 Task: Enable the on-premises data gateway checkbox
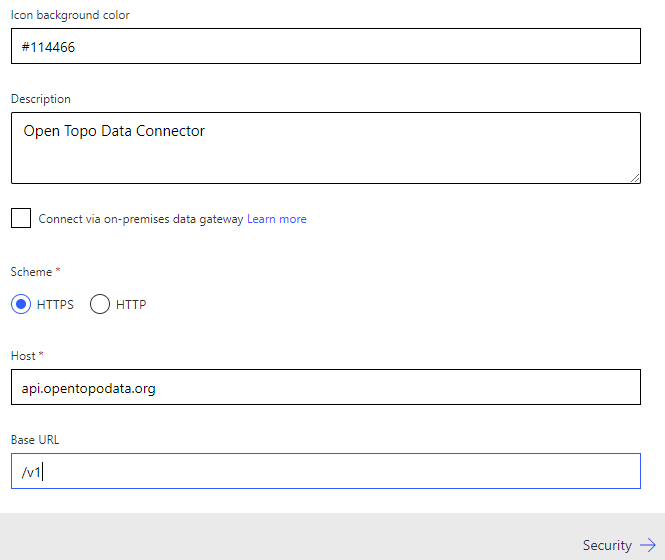click(21, 218)
